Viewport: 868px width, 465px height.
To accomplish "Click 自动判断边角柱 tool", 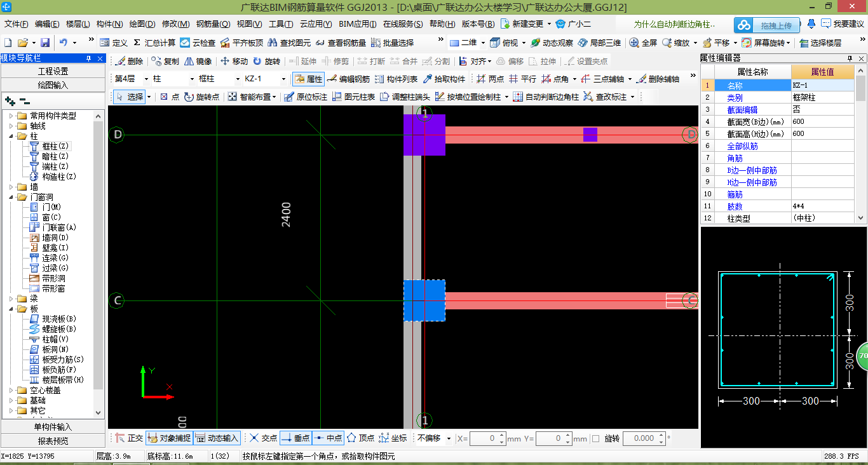I will 546,97.
